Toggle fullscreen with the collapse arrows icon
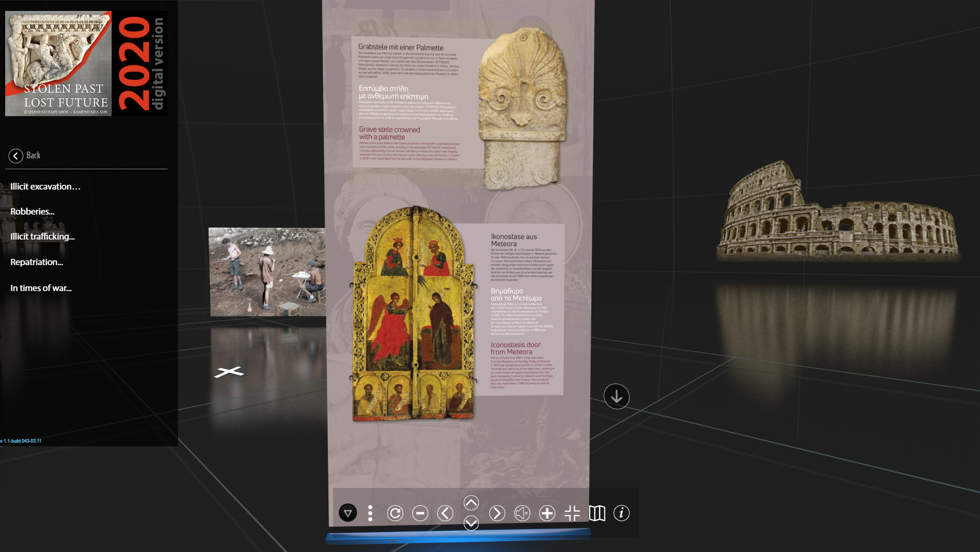Image resolution: width=980 pixels, height=552 pixels. point(572,513)
